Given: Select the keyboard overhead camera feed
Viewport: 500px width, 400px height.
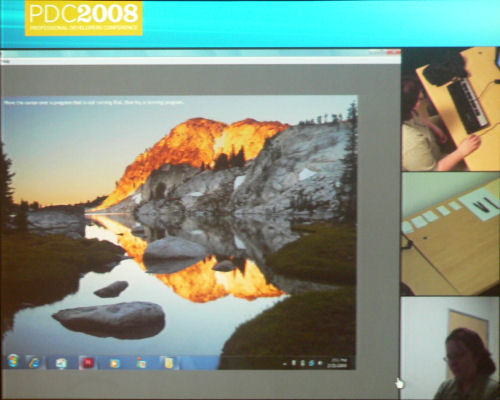Looking at the screenshot, I should pyautogui.click(x=451, y=109).
